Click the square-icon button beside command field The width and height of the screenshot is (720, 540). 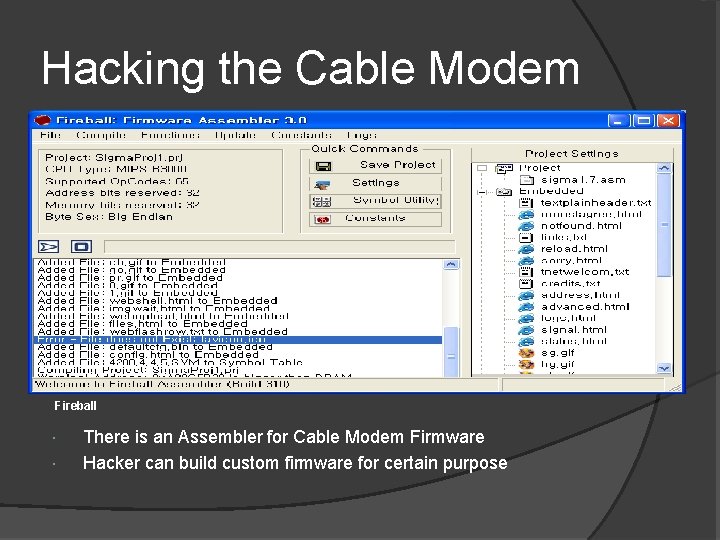[81, 247]
